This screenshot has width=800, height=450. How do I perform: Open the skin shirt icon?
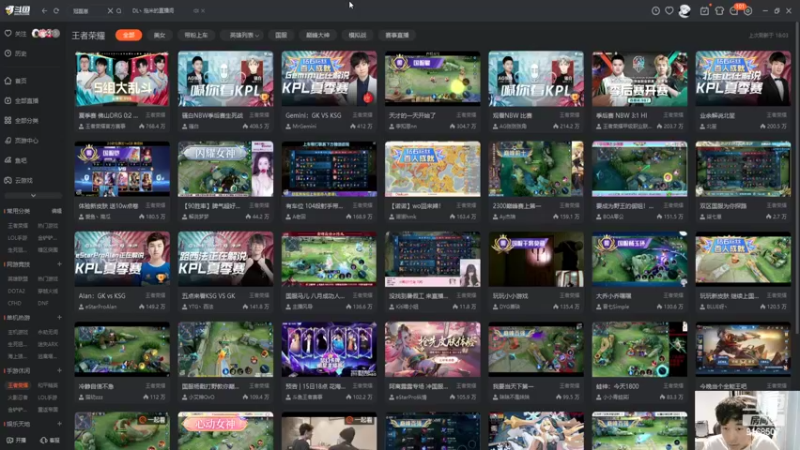719,11
